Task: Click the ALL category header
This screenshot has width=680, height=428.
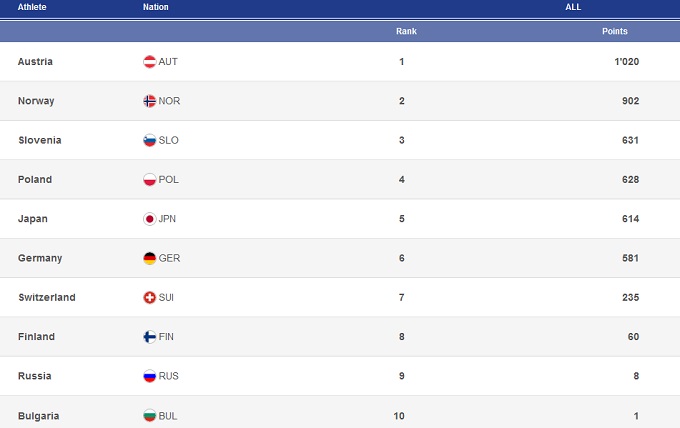Action: [573, 7]
